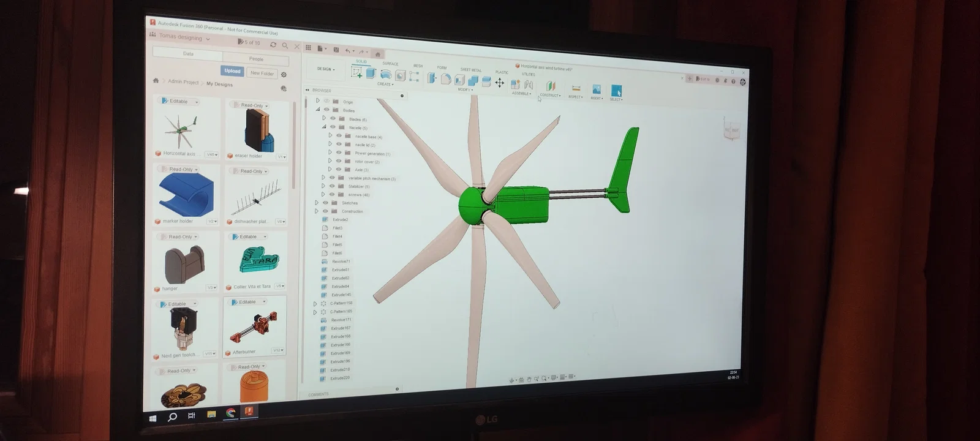Switch to the SURFACE tab
Screen dimensions: 980x441
(390, 63)
